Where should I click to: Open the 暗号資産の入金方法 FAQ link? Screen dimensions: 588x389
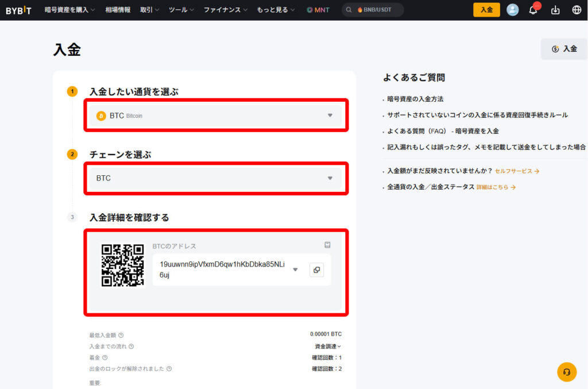click(415, 99)
